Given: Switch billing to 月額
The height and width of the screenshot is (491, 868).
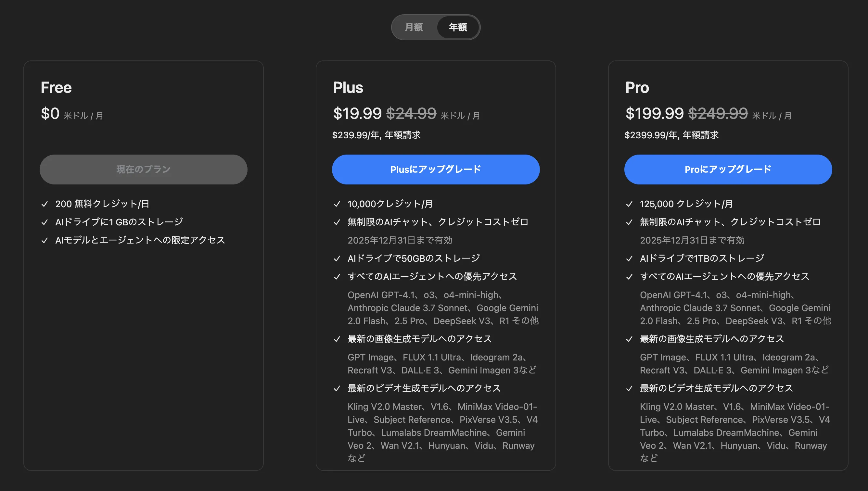Looking at the screenshot, I should coord(414,27).
